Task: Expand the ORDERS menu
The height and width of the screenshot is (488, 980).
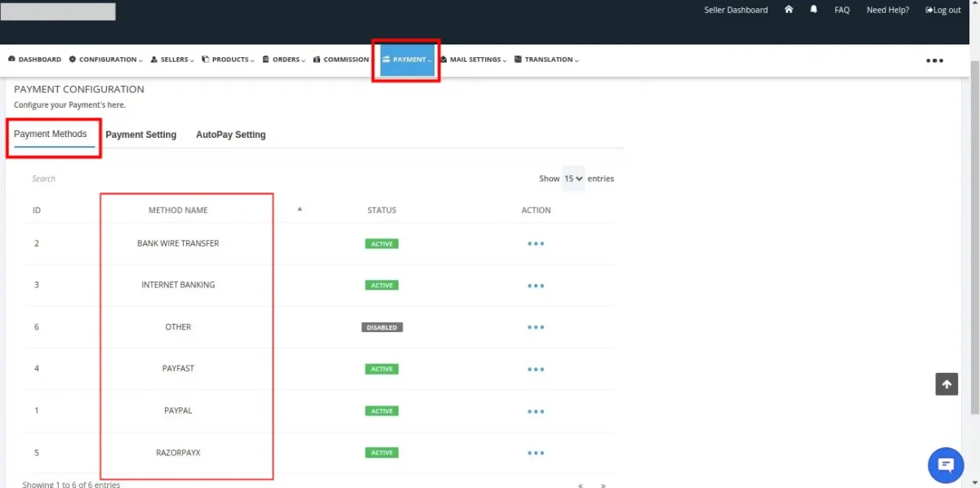Action: [x=283, y=59]
